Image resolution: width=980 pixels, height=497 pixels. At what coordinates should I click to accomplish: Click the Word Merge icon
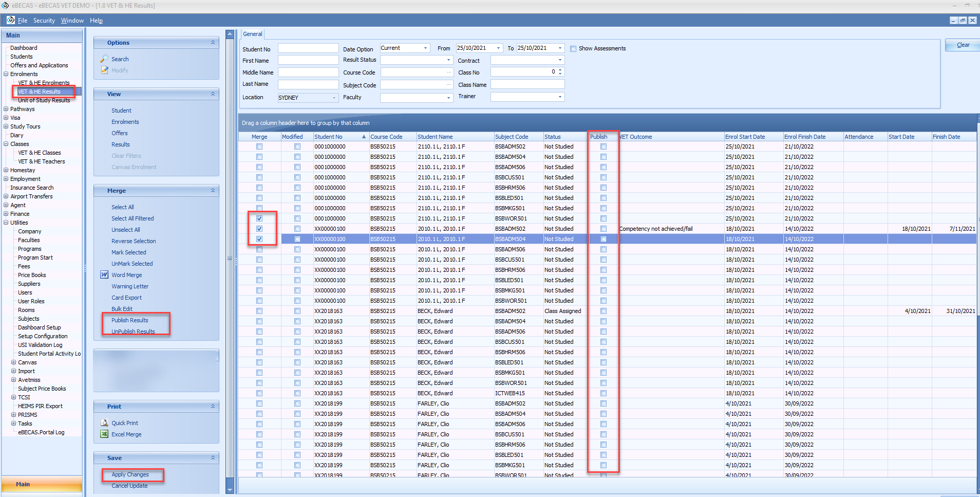(104, 275)
